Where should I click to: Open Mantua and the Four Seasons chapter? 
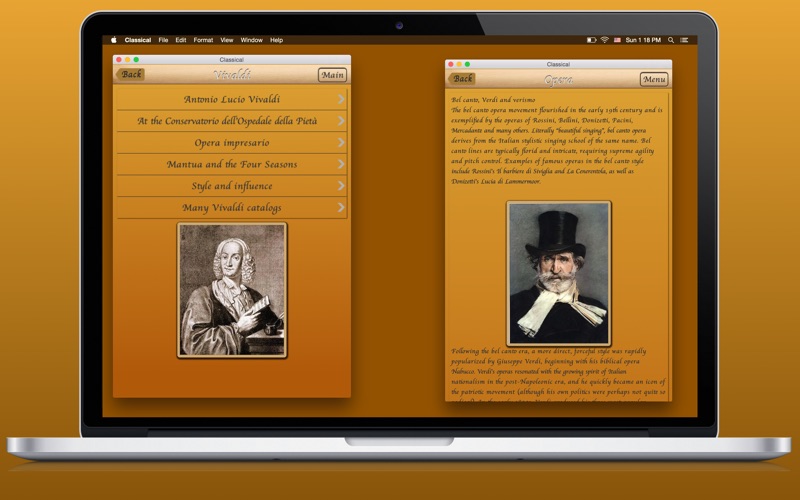[x=232, y=164]
